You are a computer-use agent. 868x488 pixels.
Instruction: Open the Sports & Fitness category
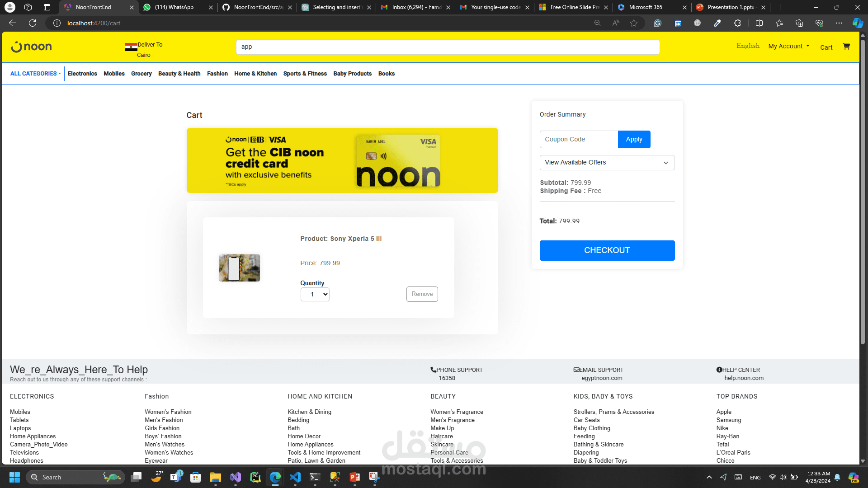(x=305, y=74)
